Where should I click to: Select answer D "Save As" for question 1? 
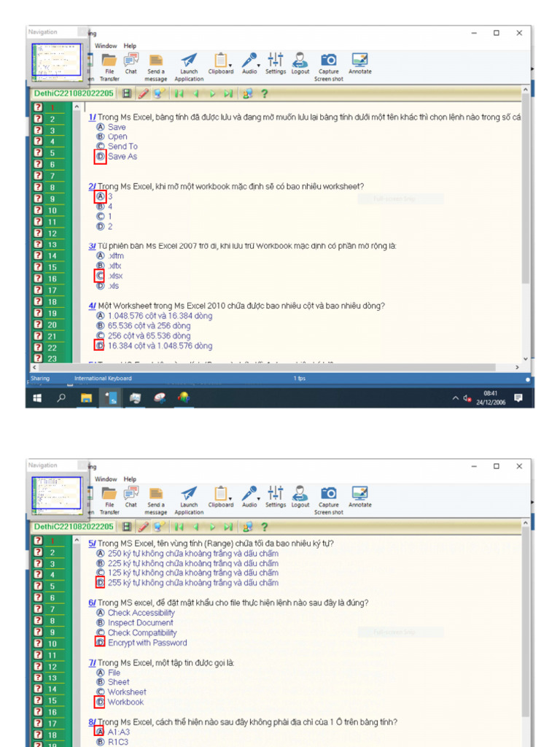click(x=100, y=157)
